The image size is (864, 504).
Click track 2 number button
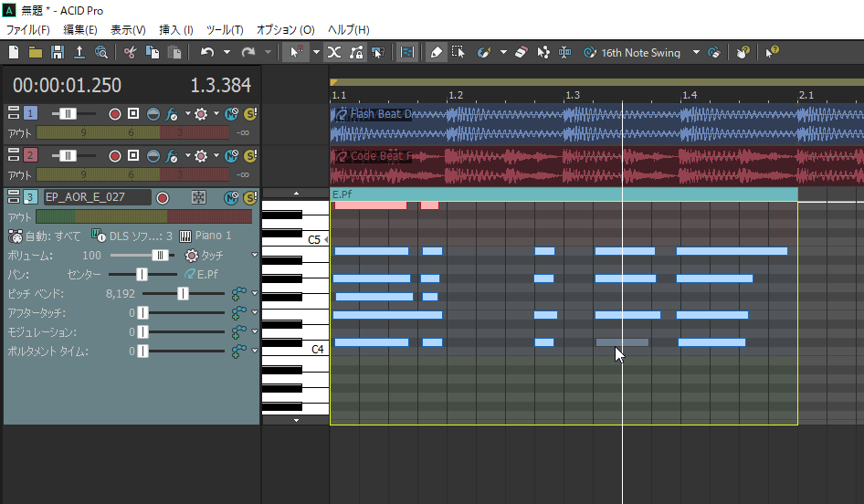tap(30, 155)
